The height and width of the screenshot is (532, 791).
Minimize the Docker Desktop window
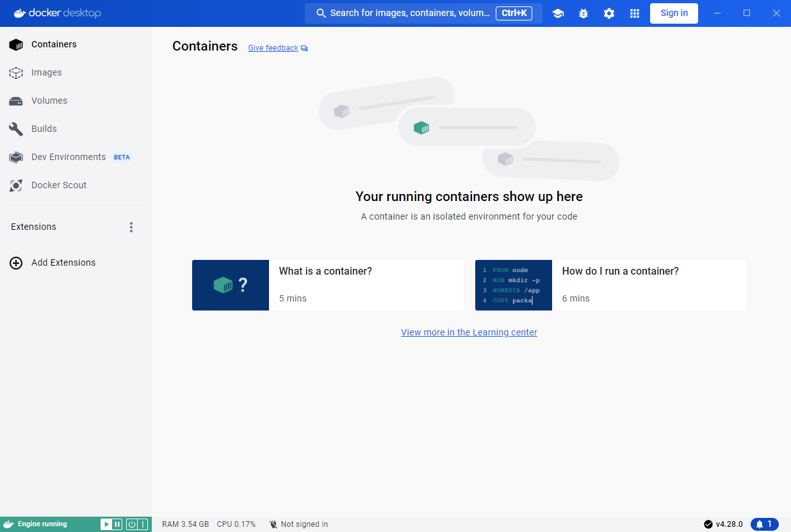click(x=717, y=13)
